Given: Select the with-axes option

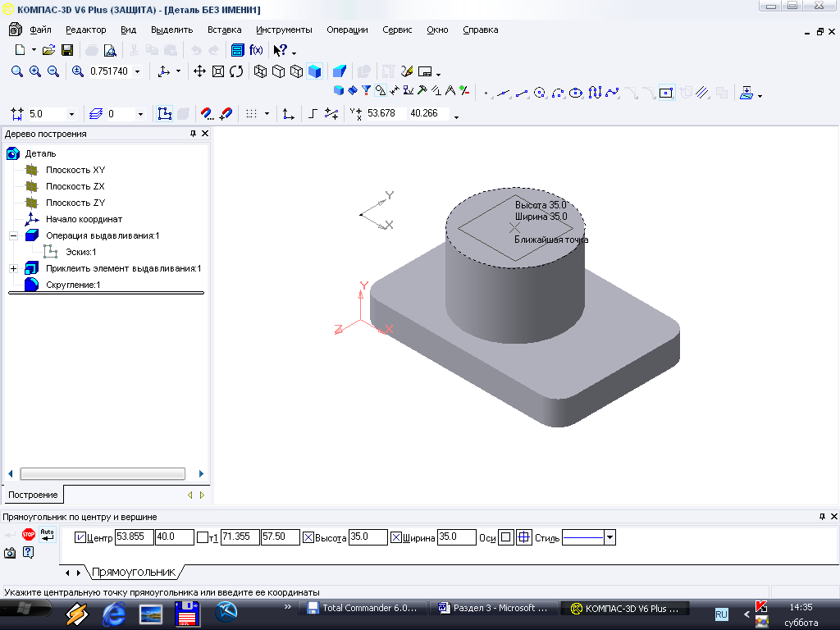Looking at the screenshot, I should (x=524, y=537).
